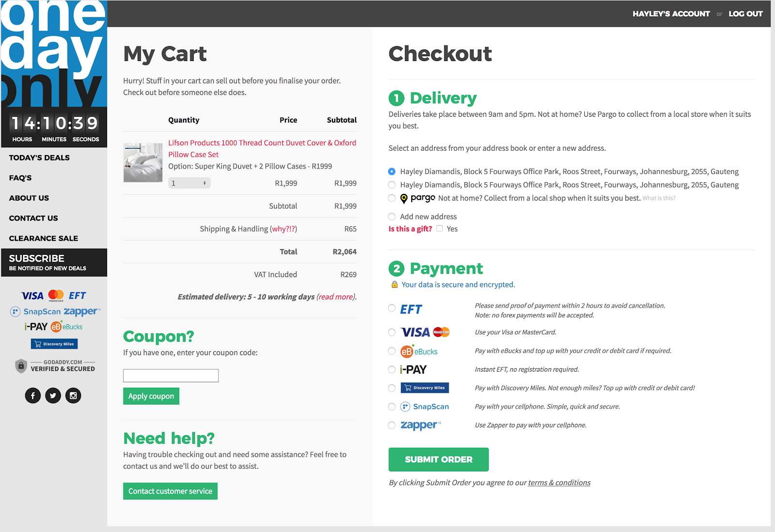Go to HAYLEY'S ACCOUNT
Screen dimensions: 775x532
671,14
